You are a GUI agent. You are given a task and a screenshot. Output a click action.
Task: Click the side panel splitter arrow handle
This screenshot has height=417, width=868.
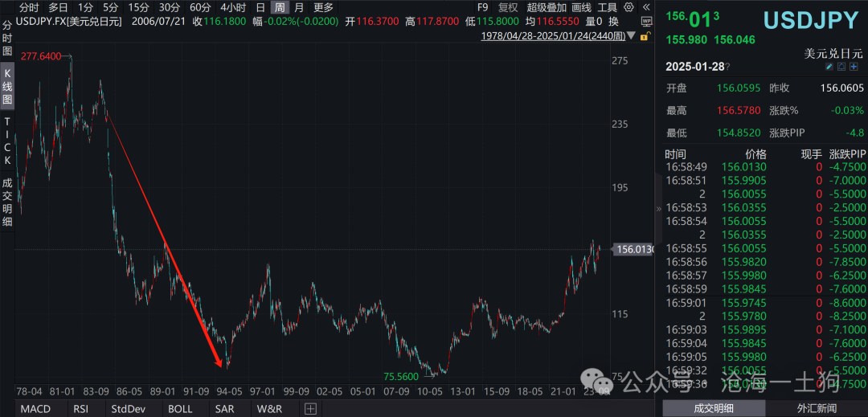click(x=658, y=208)
